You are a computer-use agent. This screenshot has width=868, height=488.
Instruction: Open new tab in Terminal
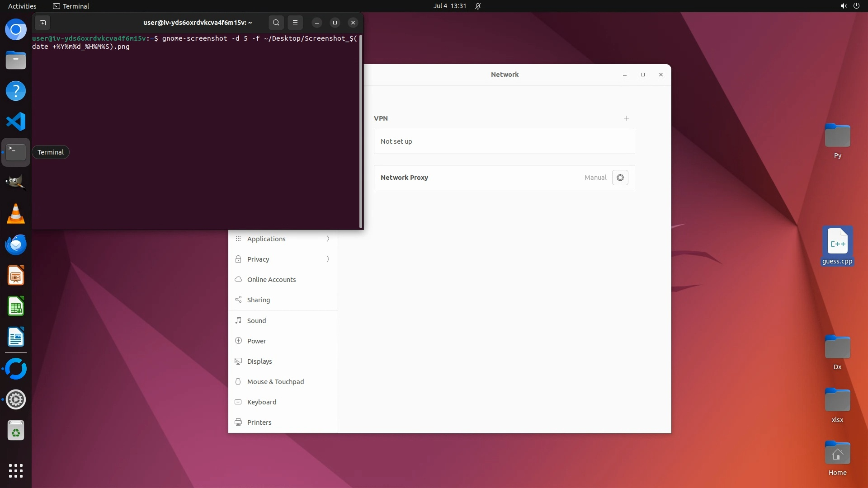(x=42, y=23)
